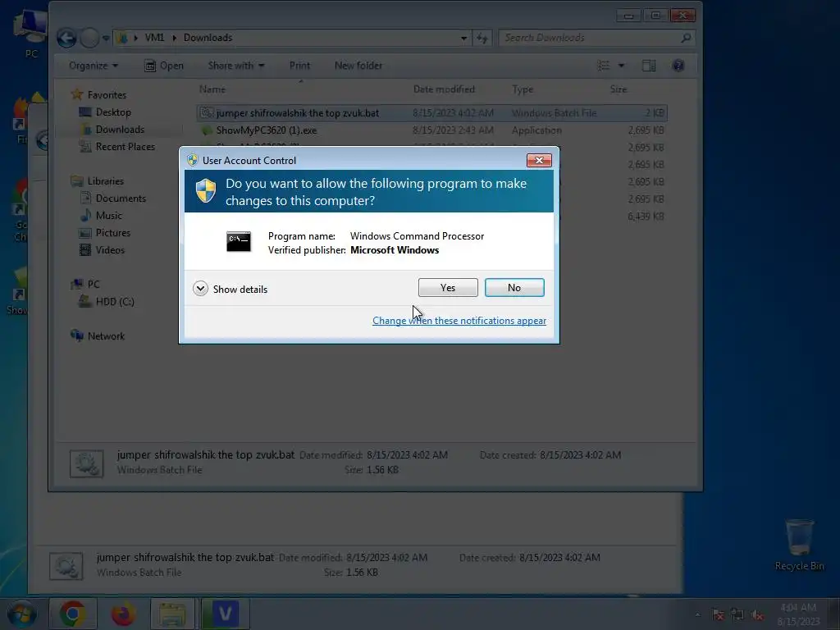
Task: Select ShowMyPC3620 (1).exe file
Action: [431, 130]
